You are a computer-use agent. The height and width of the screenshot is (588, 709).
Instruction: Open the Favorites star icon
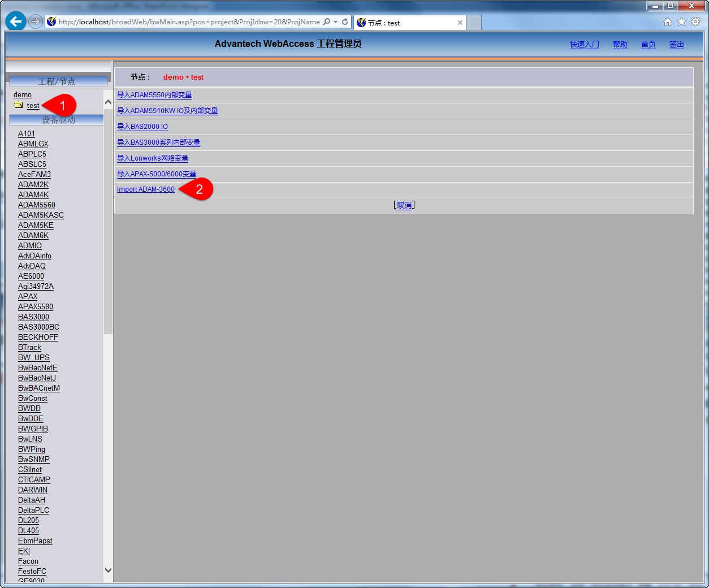[681, 22]
